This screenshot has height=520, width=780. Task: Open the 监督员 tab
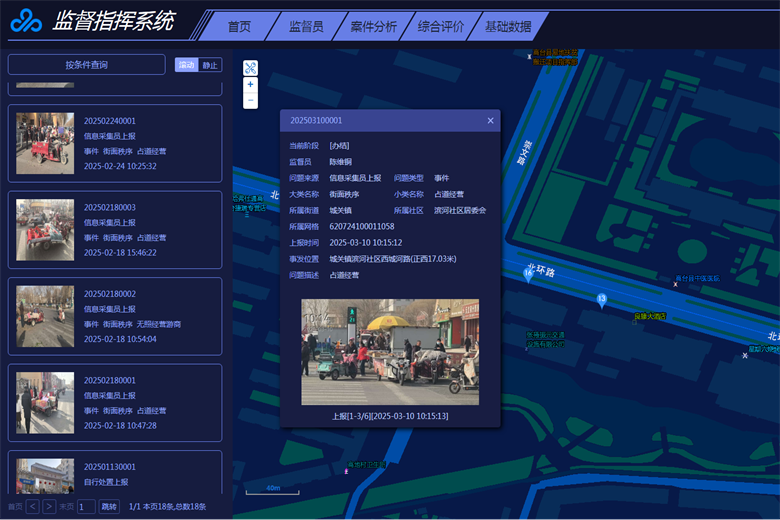(305, 27)
